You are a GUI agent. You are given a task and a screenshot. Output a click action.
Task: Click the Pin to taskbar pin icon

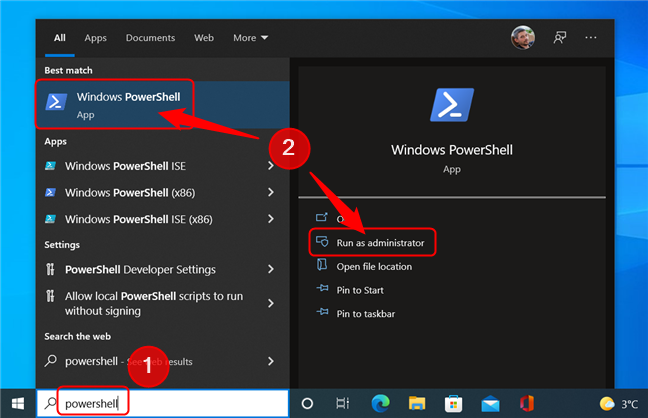(322, 312)
